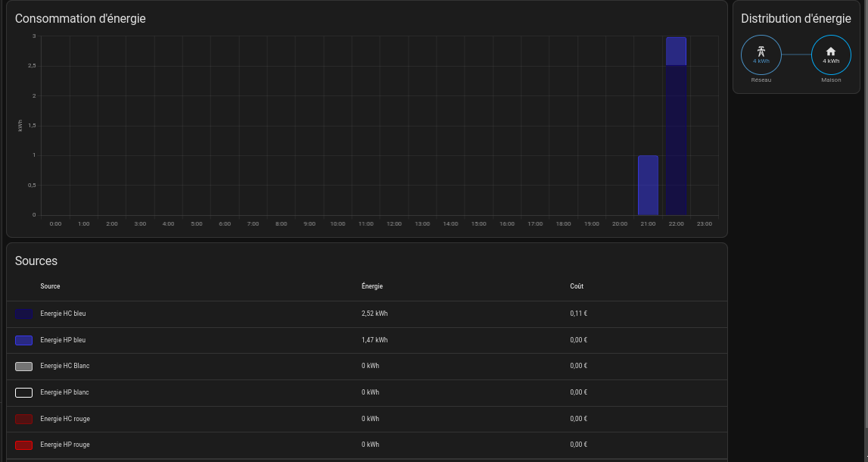868x462 pixels.
Task: Select the Energie HC Blanc source label
Action: coord(65,366)
